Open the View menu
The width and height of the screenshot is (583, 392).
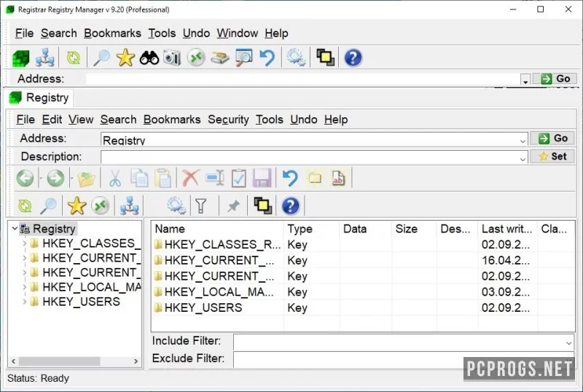point(81,119)
